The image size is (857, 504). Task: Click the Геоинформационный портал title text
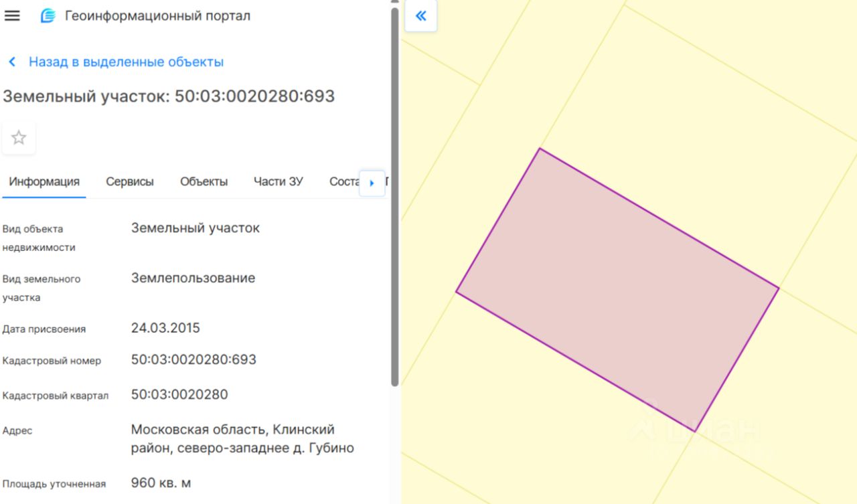(157, 16)
